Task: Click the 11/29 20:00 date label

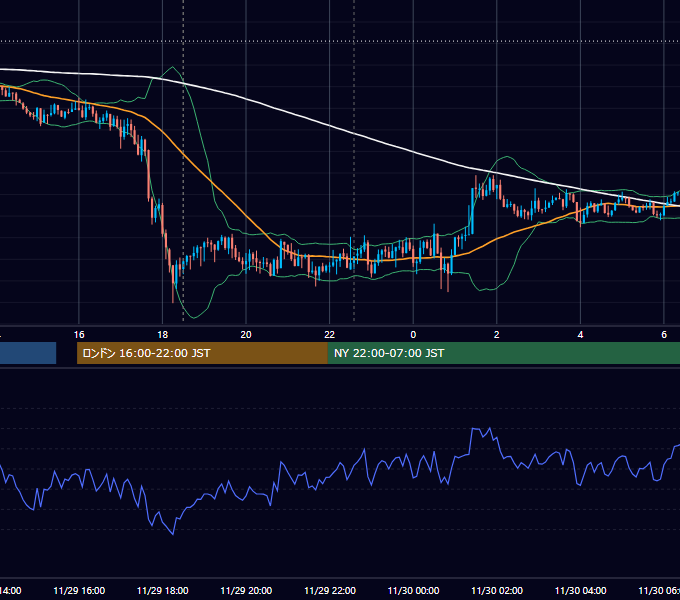Action: pos(246,590)
